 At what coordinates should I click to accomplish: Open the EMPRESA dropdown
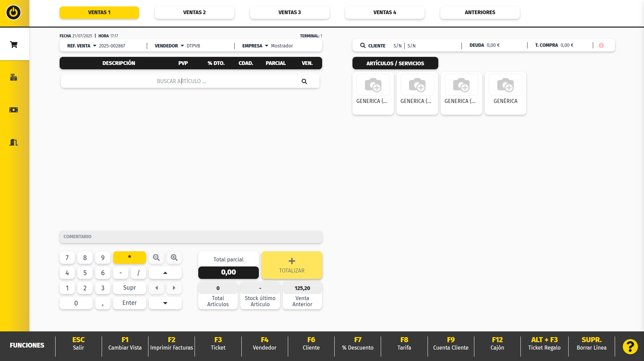(266, 46)
